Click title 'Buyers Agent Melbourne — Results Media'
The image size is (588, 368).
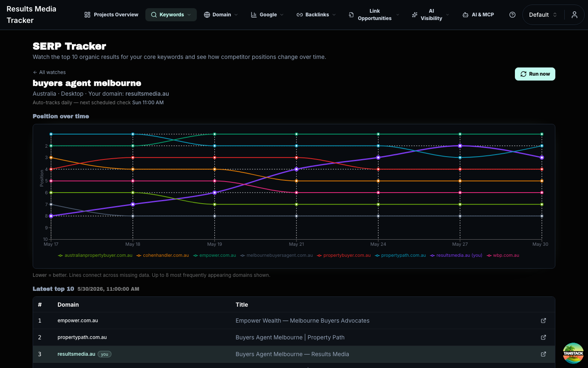[292, 354]
